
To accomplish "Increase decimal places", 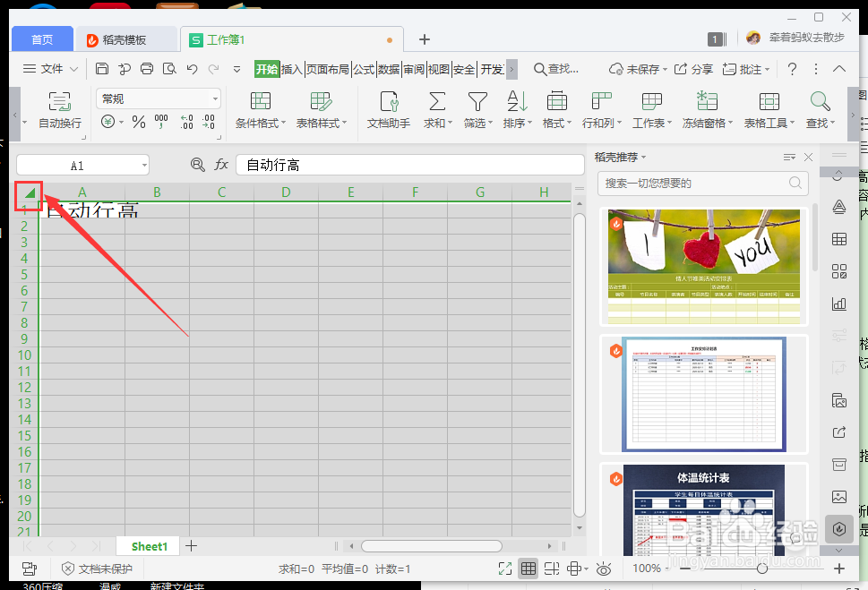I will click(186, 122).
